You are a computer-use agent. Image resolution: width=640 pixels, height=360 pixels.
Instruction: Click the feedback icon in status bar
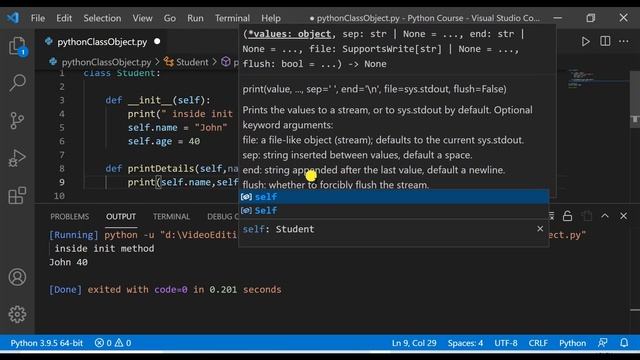tap(602, 343)
